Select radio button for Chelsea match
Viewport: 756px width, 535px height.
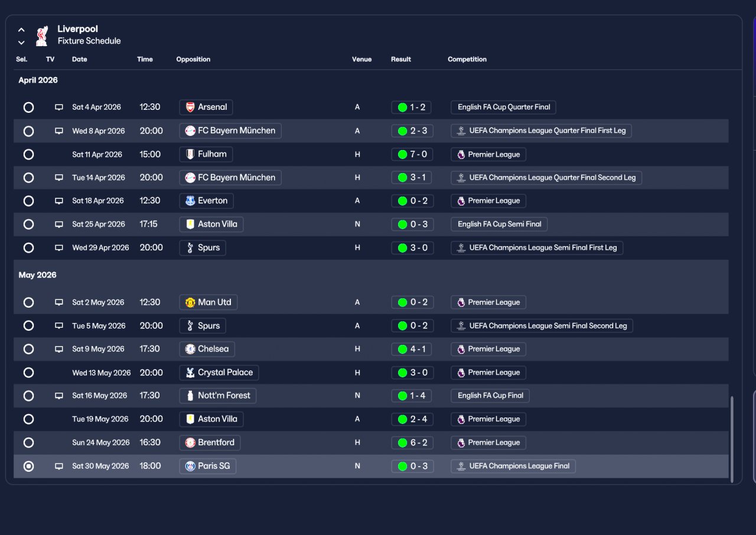pos(28,349)
